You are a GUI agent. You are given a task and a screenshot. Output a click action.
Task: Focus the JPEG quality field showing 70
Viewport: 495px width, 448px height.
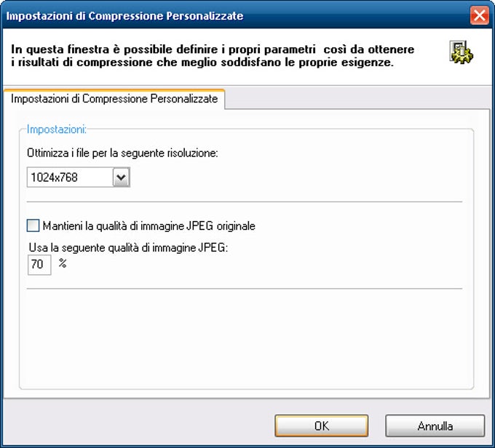coord(39,265)
